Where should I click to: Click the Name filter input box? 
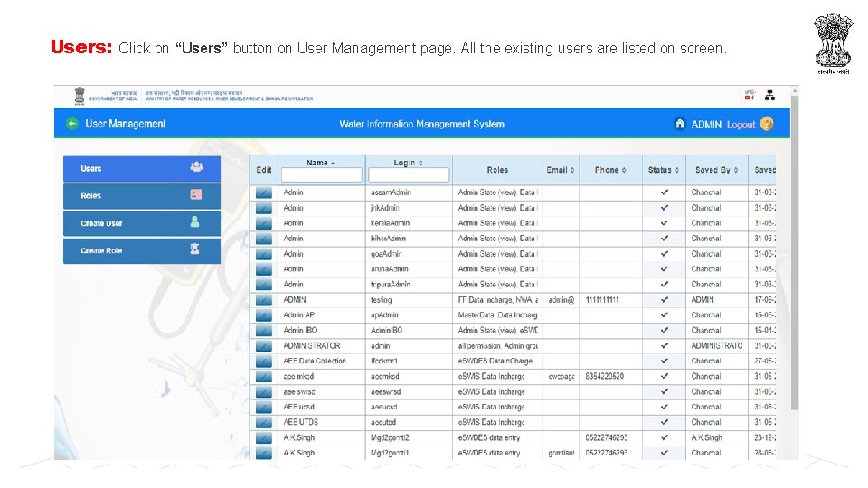pos(322,174)
